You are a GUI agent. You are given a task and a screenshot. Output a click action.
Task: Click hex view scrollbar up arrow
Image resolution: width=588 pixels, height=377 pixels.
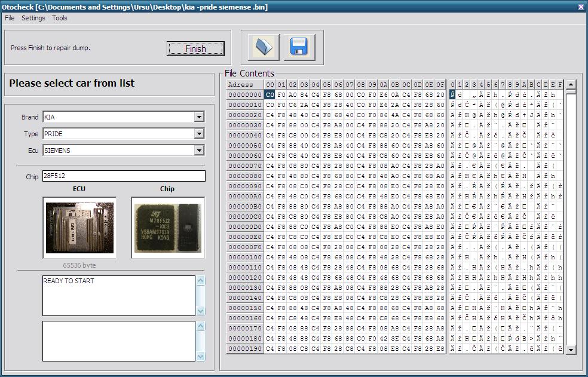571,84
